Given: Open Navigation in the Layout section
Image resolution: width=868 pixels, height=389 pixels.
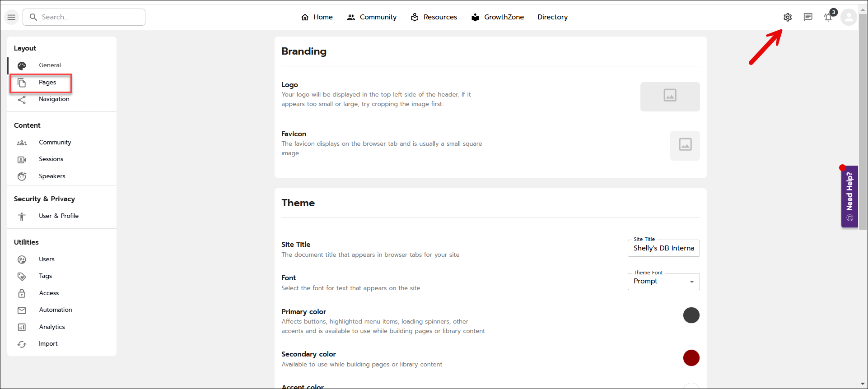Looking at the screenshot, I should click(54, 99).
